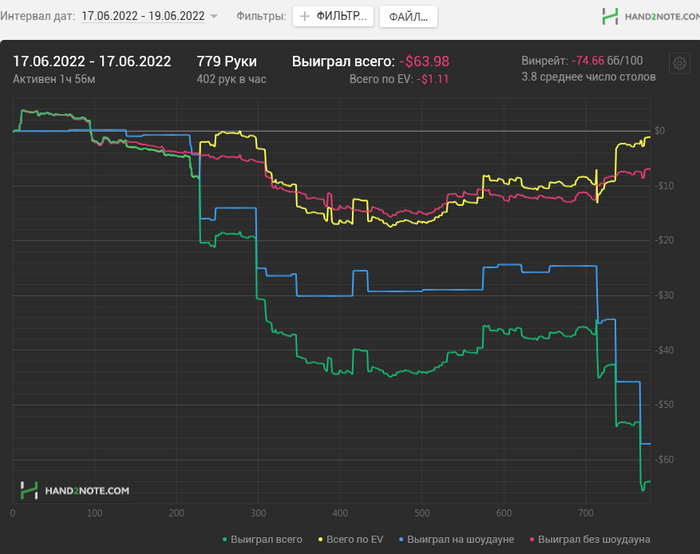This screenshot has height=554, width=700.
Task: Click the 'Активен 1ч 56м' text
Action: pos(54,79)
